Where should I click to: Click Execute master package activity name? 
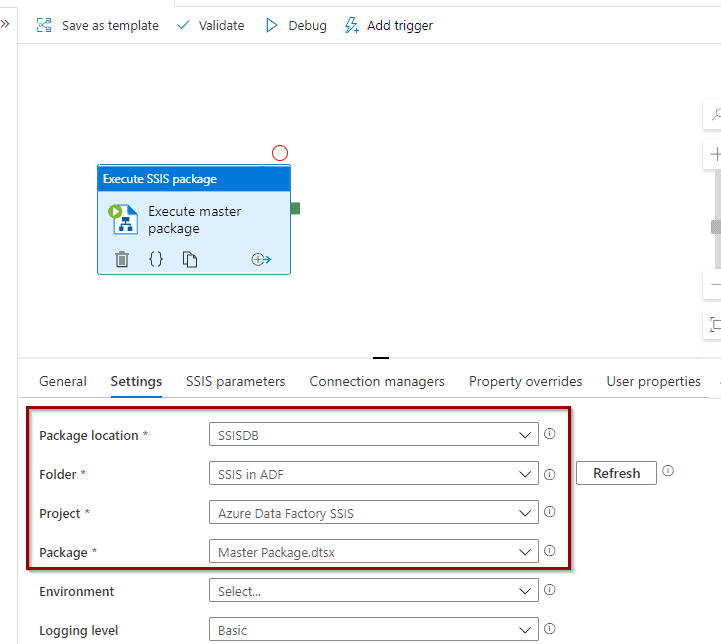click(x=195, y=220)
